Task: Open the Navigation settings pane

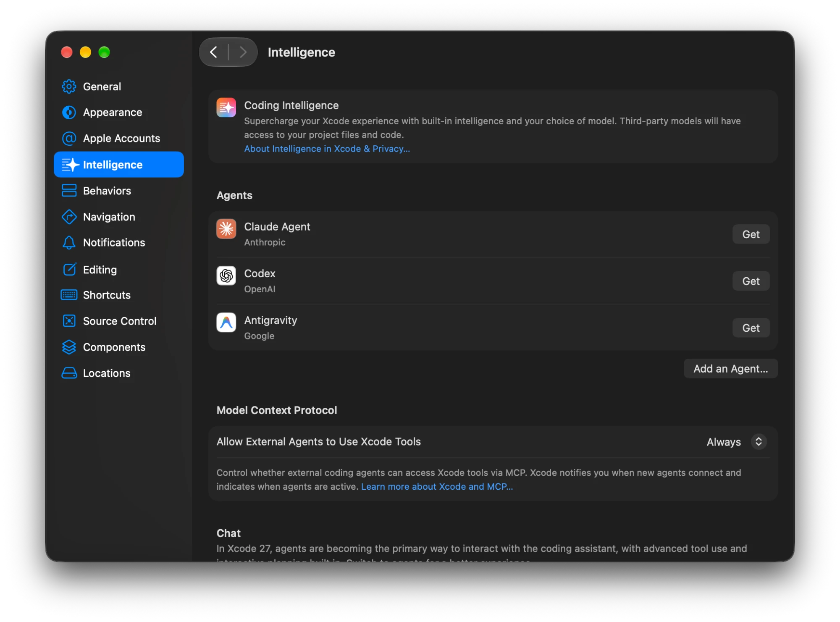Action: pos(119,217)
